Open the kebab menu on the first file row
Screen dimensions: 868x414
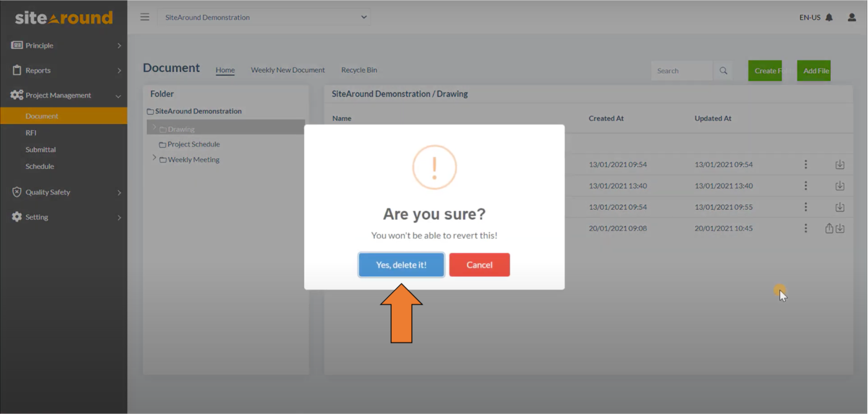click(x=805, y=164)
